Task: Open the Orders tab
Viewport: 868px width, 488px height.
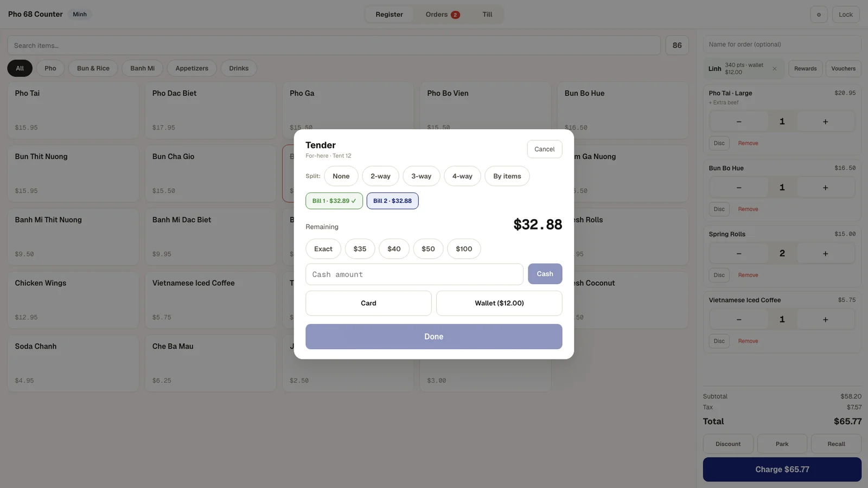Action: pos(443,15)
